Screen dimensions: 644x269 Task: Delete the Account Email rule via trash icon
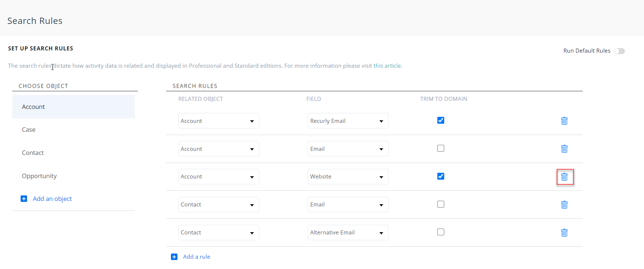tap(564, 149)
